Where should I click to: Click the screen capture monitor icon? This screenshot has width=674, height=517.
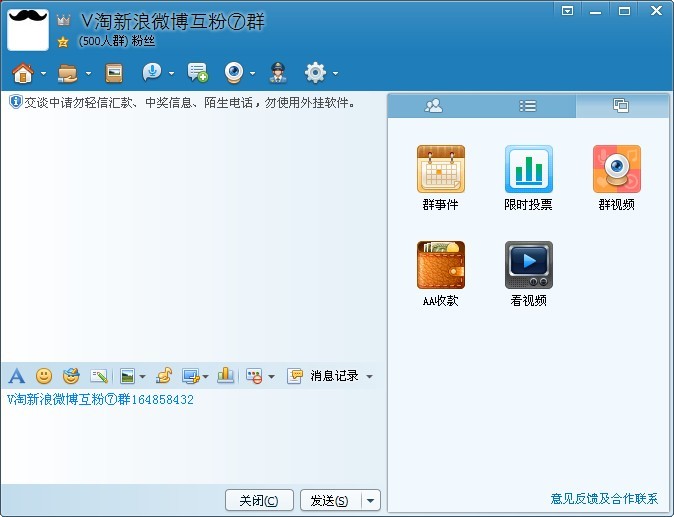click(x=190, y=376)
